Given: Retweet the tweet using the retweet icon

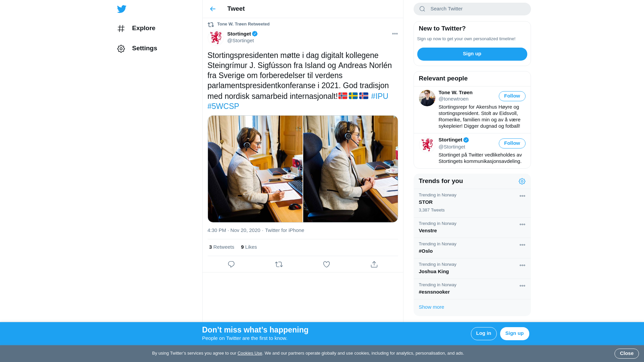Looking at the screenshot, I should [x=279, y=264].
